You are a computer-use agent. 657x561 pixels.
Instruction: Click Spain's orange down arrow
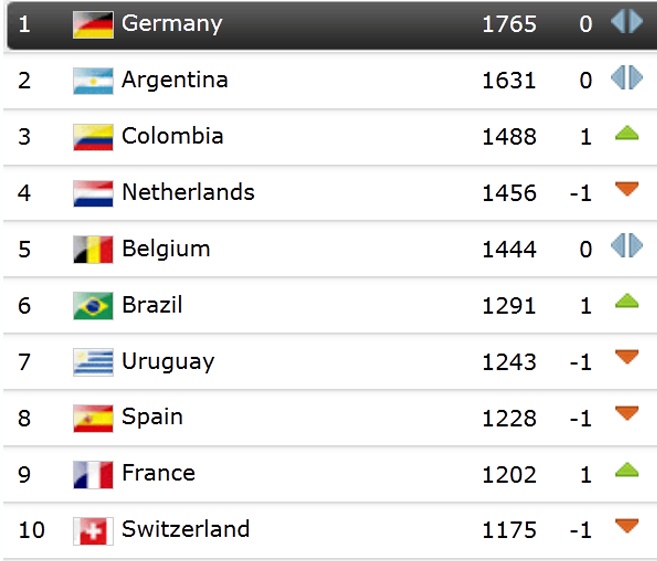[x=627, y=413]
